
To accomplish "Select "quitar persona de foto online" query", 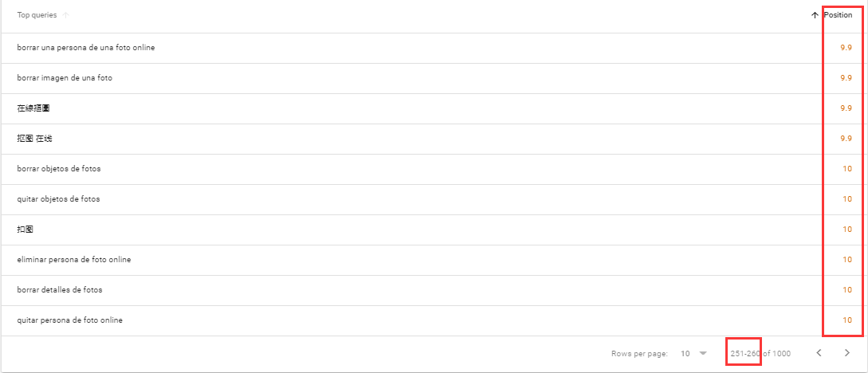I will click(x=70, y=320).
